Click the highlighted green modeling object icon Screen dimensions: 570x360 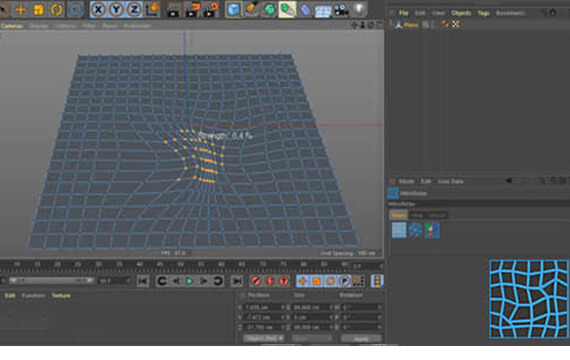(x=287, y=10)
